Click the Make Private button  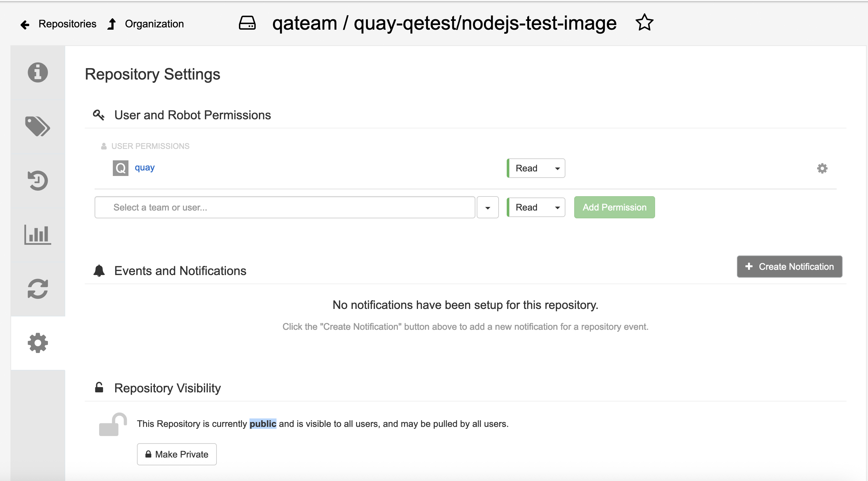coord(176,454)
